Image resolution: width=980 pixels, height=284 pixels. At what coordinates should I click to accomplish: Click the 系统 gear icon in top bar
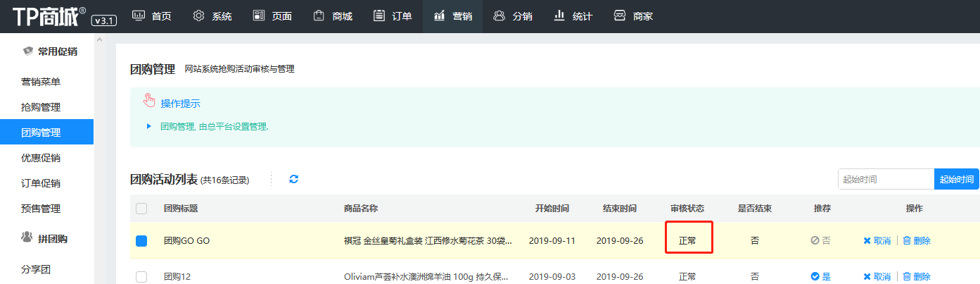pyautogui.click(x=199, y=16)
